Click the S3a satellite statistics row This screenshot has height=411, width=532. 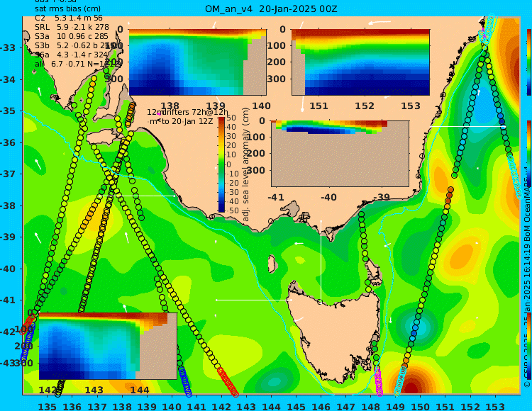(x=72, y=36)
